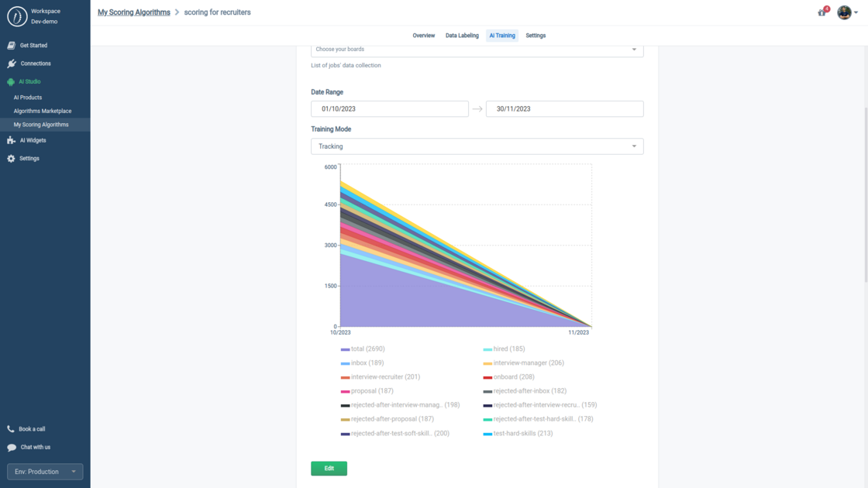
Task: Switch to the Data Labeling tab
Action: [462, 36]
